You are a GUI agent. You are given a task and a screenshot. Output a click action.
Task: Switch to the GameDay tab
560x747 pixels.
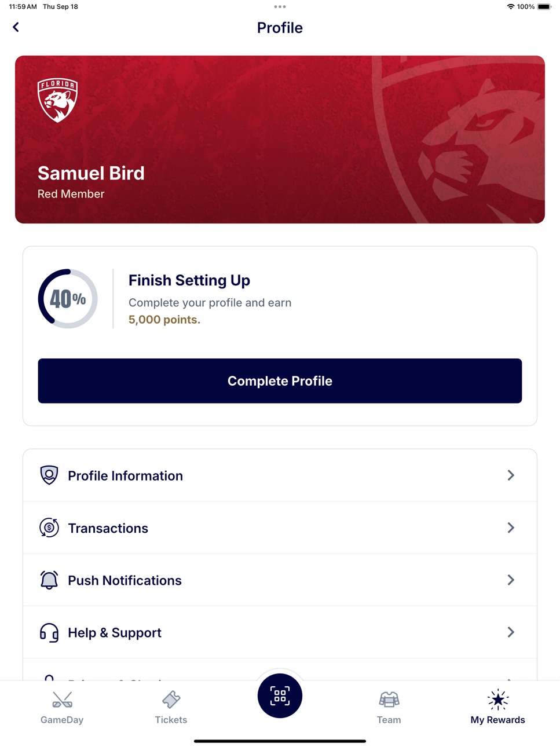click(62, 708)
